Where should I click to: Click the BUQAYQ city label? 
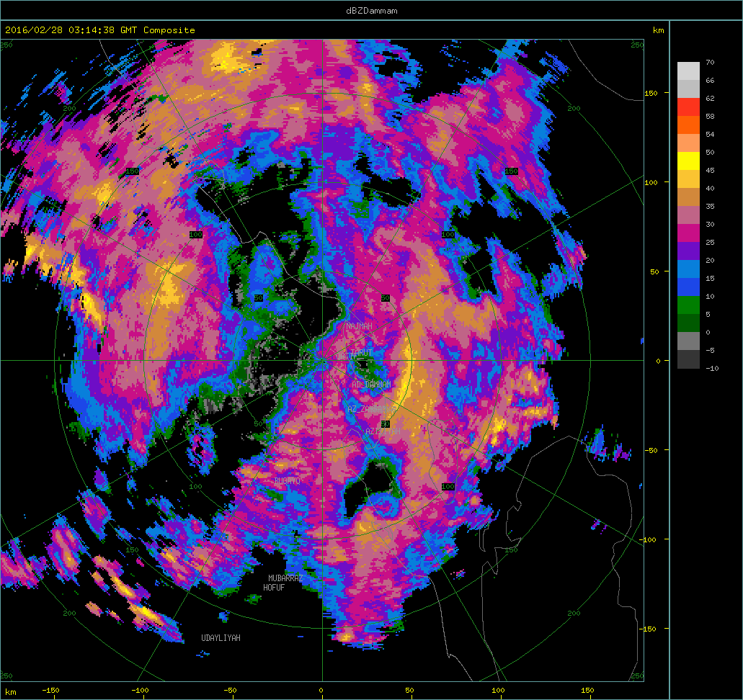(287, 480)
